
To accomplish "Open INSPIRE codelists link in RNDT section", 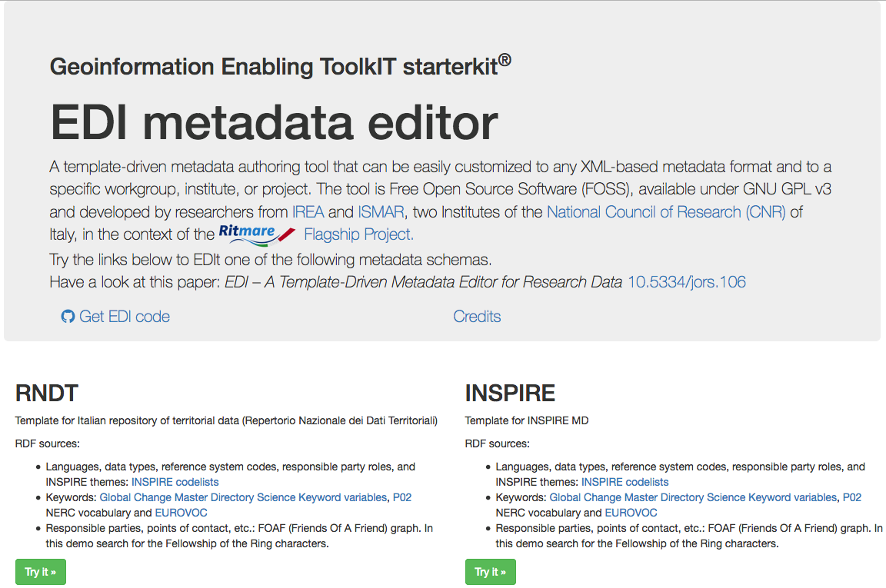I will 175,482.
